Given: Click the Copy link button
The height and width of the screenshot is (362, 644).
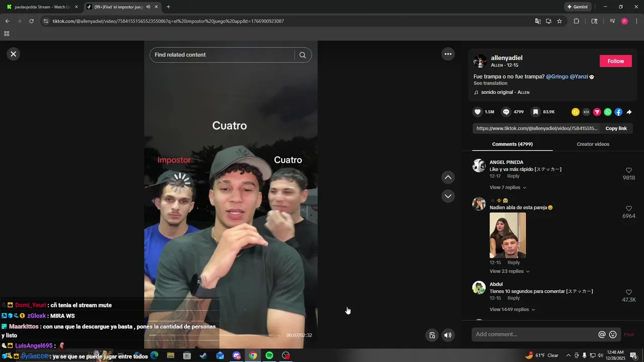Looking at the screenshot, I should click(616, 129).
